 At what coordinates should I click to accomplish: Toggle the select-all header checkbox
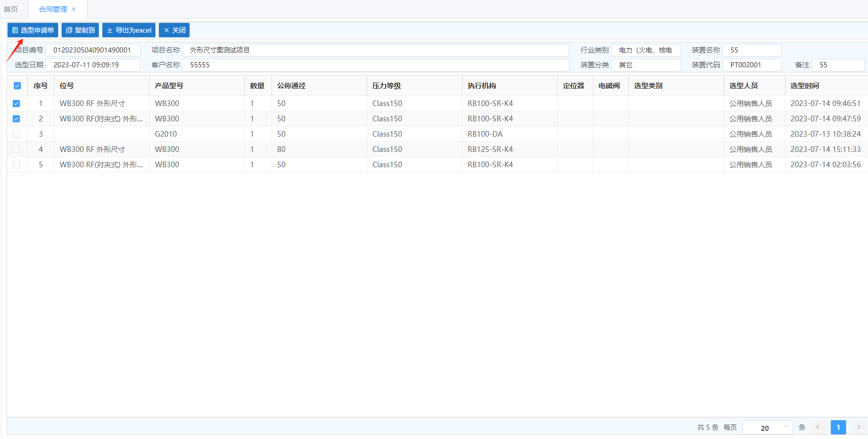(17, 86)
